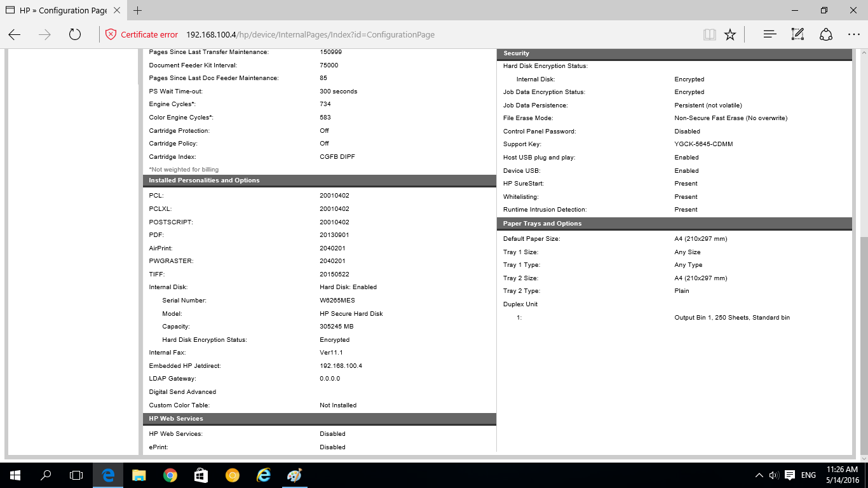Click Internal Fax version Ver11.1
868x488 pixels.
click(331, 353)
